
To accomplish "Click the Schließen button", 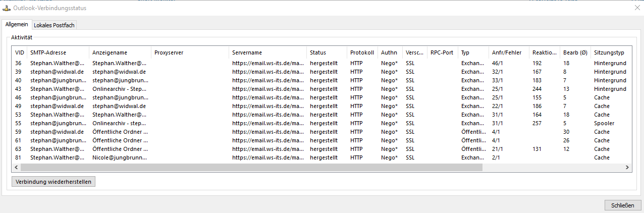I will pyautogui.click(x=623, y=205).
